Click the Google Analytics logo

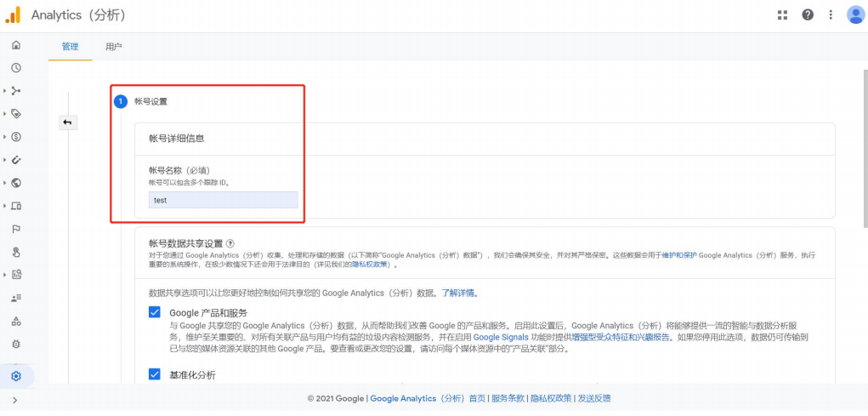(13, 15)
